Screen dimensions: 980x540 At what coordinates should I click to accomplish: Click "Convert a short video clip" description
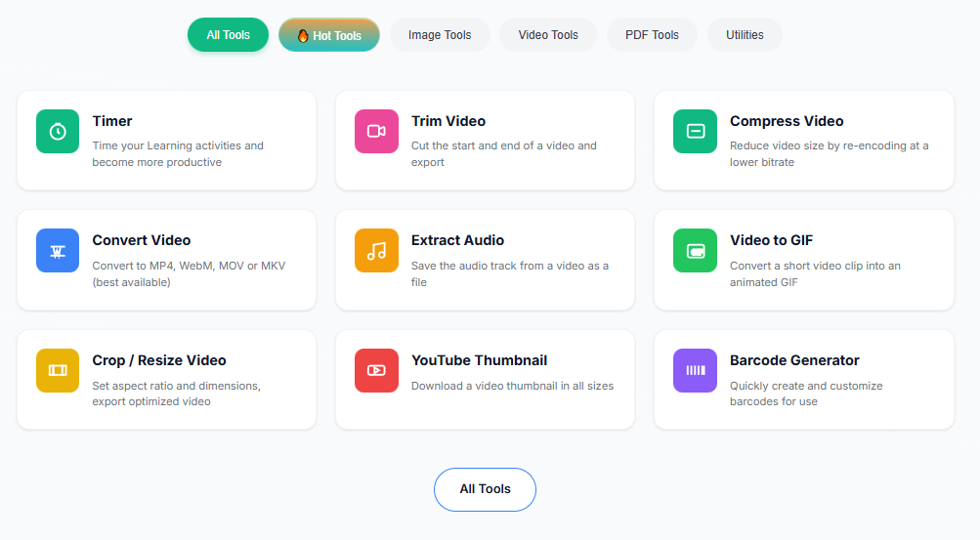pyautogui.click(x=815, y=273)
